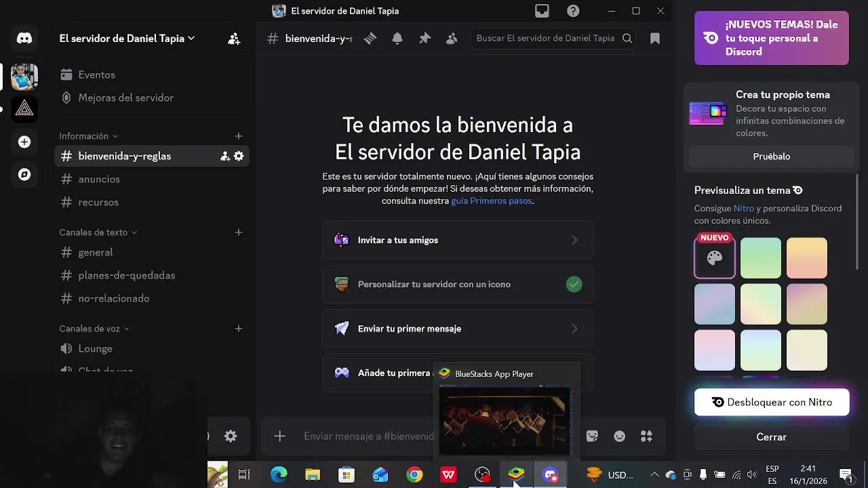Open Google Chrome from taskbar
This screenshot has height=488, width=868.
414,475
